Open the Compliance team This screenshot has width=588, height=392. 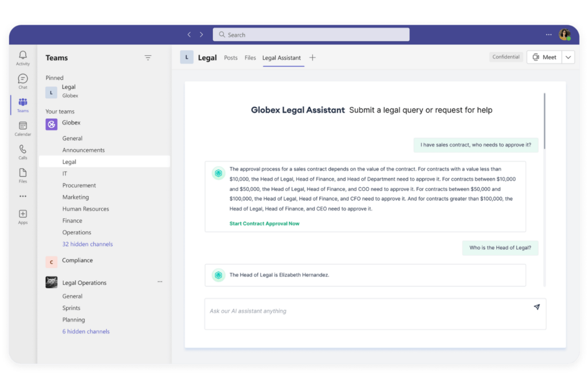coord(78,260)
